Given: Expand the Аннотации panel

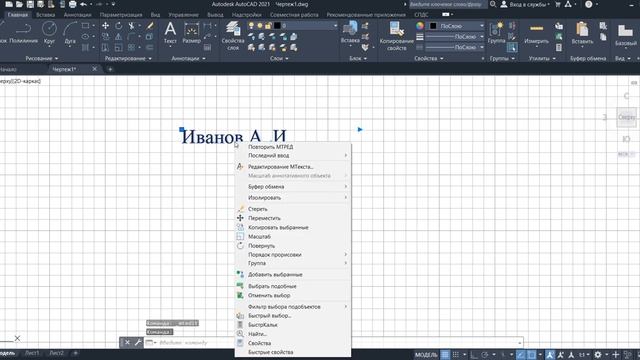Looking at the screenshot, I should click(x=188, y=58).
